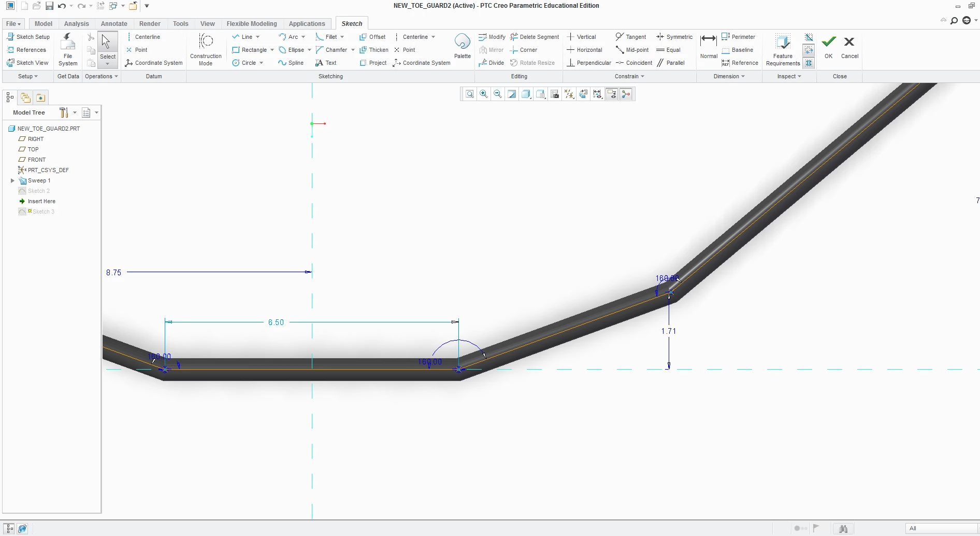Select the Rectangle sketch tool
Viewport: 980px width, 536px height.
pyautogui.click(x=249, y=50)
